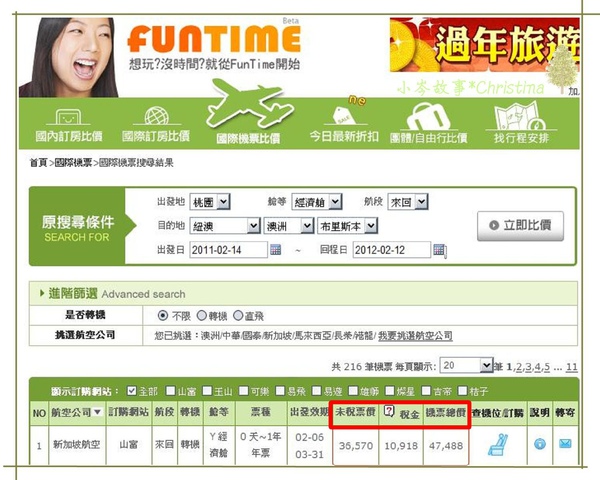The width and height of the screenshot is (600, 480).
Task: Open 找行程安排 map icon tab
Action: (521, 122)
